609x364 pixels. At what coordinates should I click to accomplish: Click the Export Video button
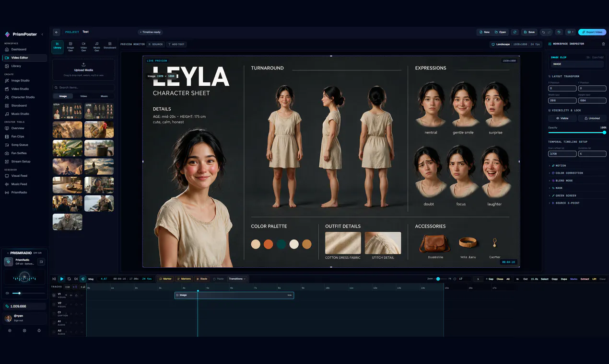point(592,32)
